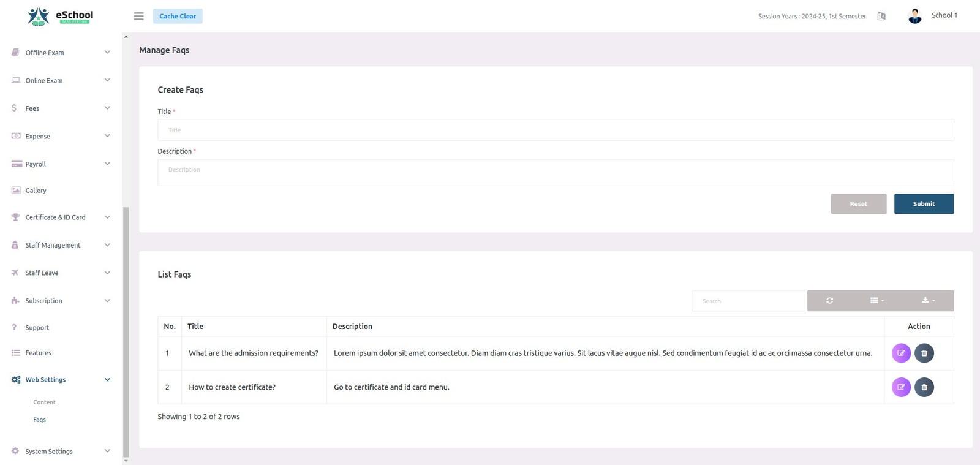This screenshot has height=465, width=980.
Task: Open the Support sidebar item
Action: point(37,328)
